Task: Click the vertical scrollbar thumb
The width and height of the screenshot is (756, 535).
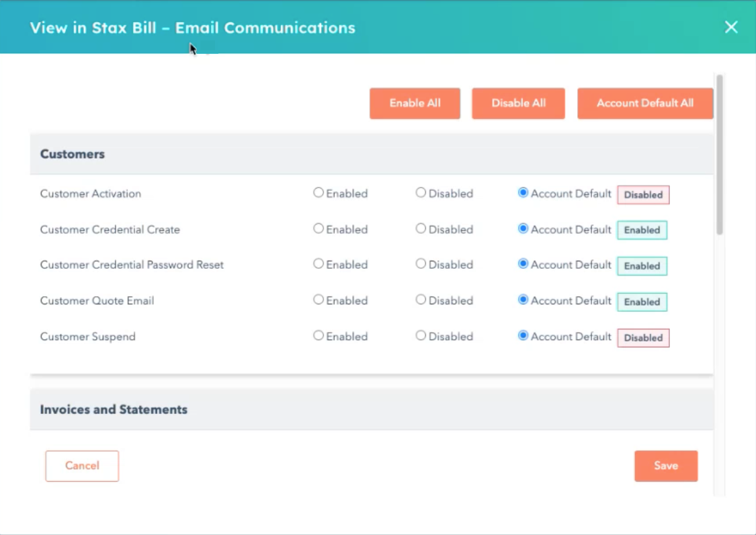Action: click(719, 155)
